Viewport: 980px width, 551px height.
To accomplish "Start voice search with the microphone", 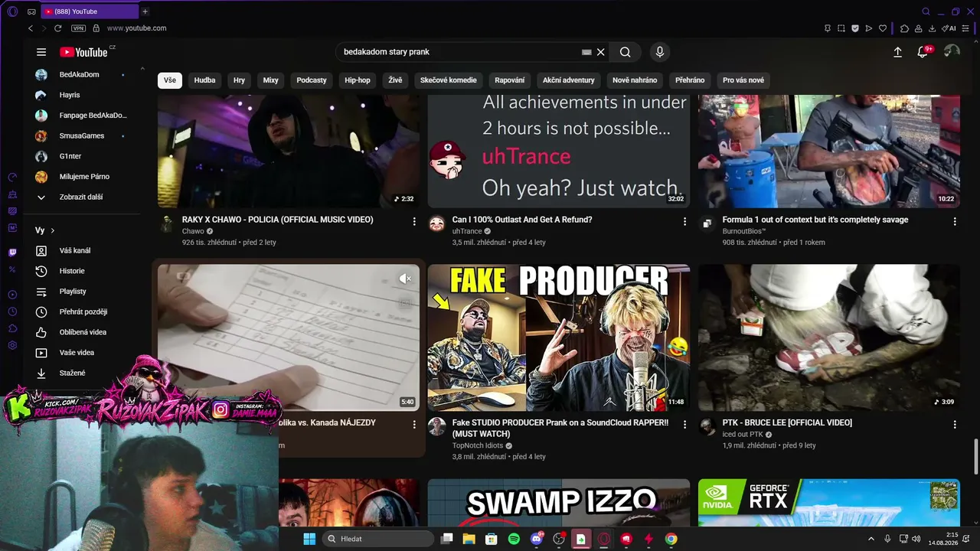I will pyautogui.click(x=660, y=52).
